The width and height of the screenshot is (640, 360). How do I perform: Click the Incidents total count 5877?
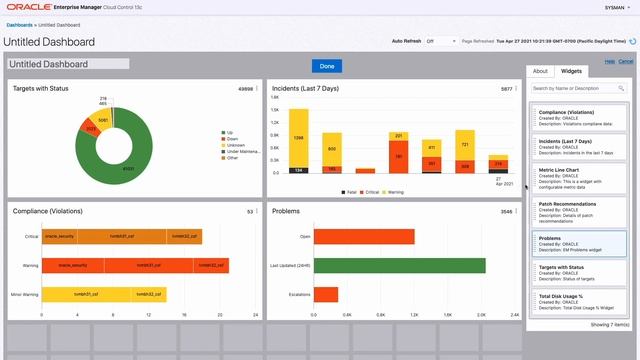click(506, 89)
